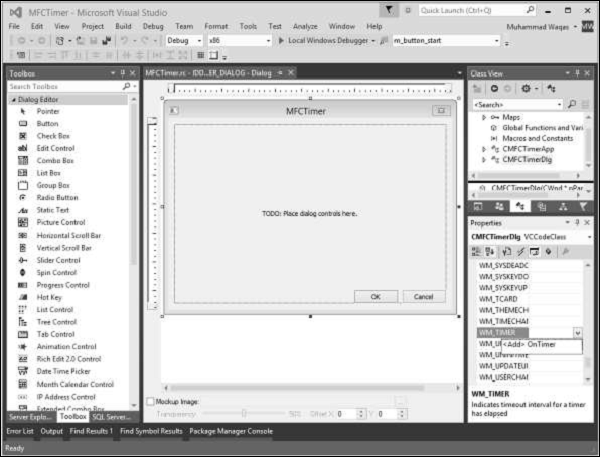Select the Slider Control toolbox item
The height and width of the screenshot is (457, 600).
[58, 260]
